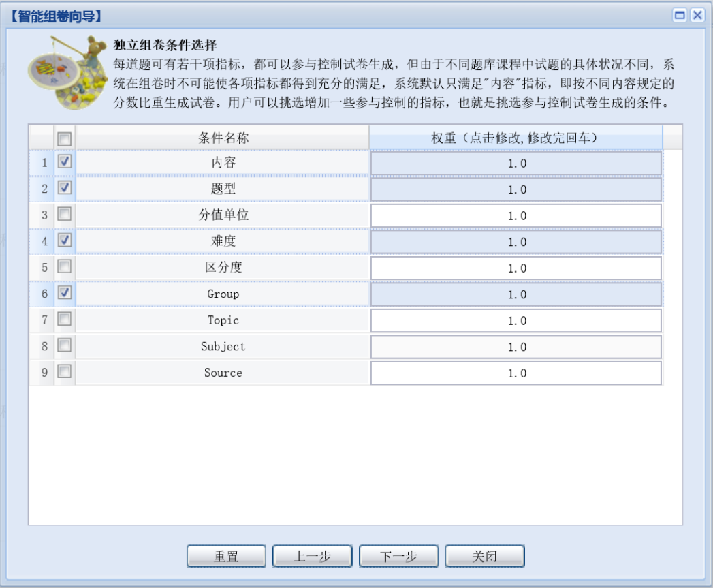Close dialog using title bar X icon
The width and height of the screenshot is (713, 588).
pos(697,16)
